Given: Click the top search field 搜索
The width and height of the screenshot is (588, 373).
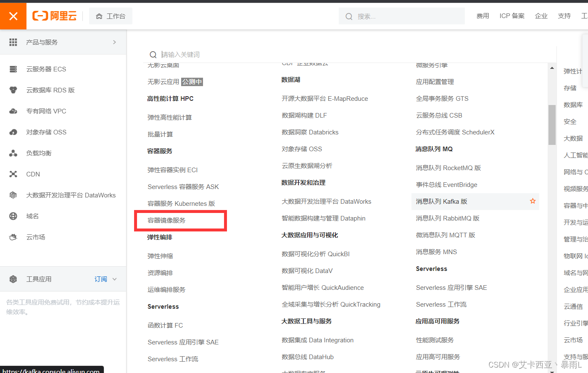Looking at the screenshot, I should click(x=402, y=16).
